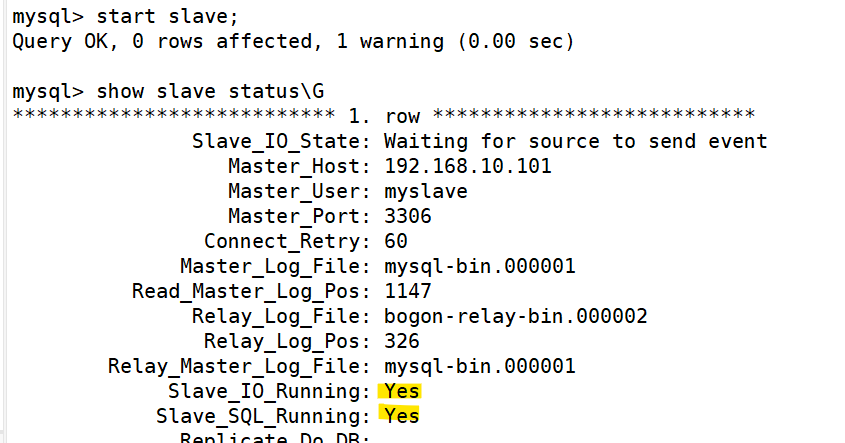
Task: Click the Master_Host value 192.168.10.101
Action: click(468, 166)
